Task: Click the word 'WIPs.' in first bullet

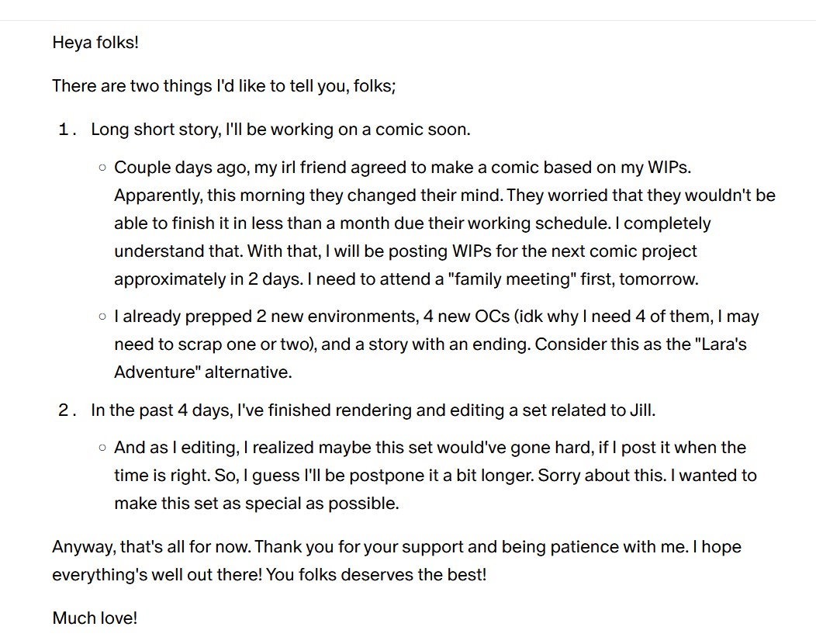Action: [669, 167]
